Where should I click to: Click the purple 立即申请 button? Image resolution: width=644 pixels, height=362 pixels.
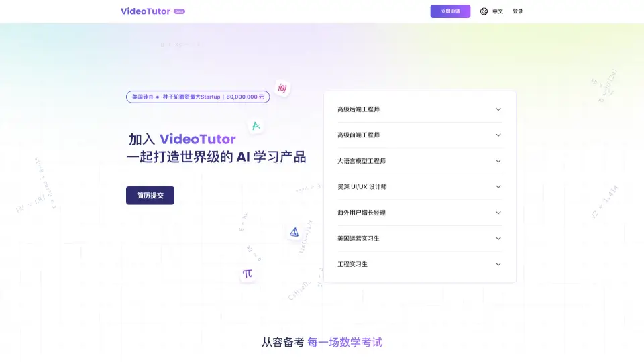point(450,11)
